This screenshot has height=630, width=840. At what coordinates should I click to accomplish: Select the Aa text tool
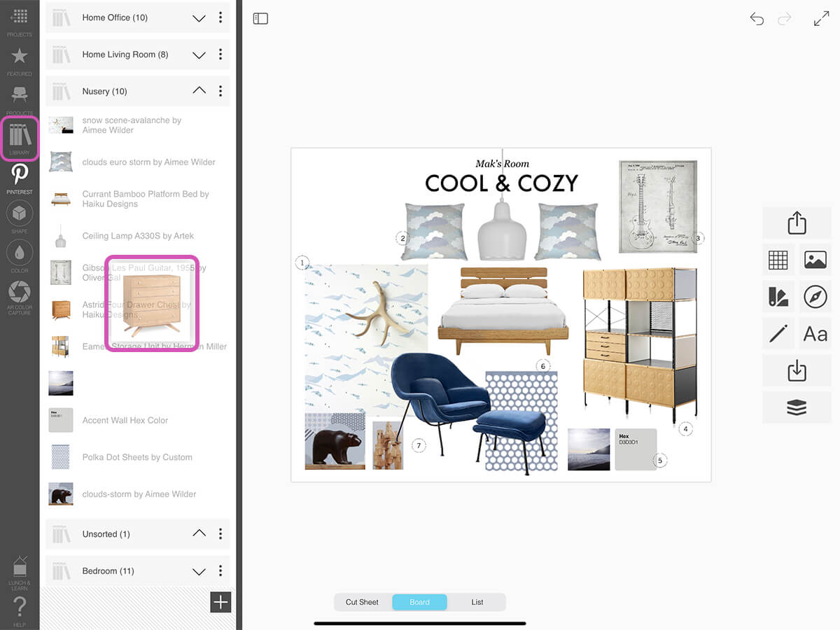coord(815,333)
